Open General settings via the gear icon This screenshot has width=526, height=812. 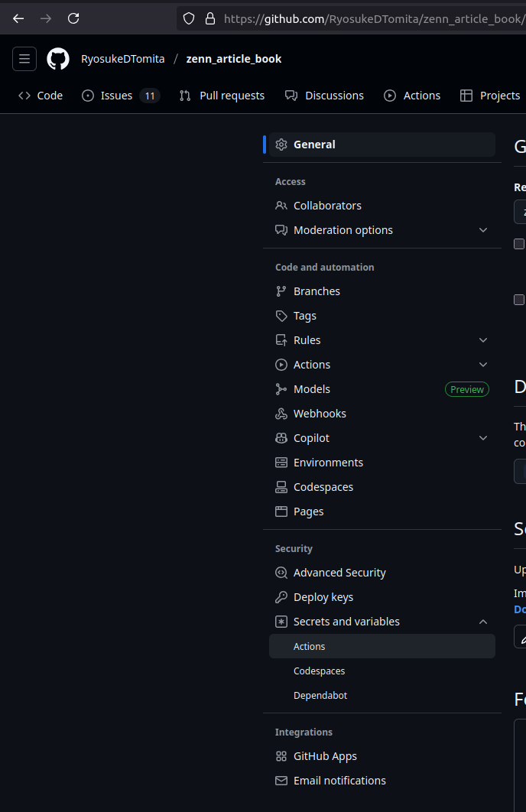pos(281,144)
